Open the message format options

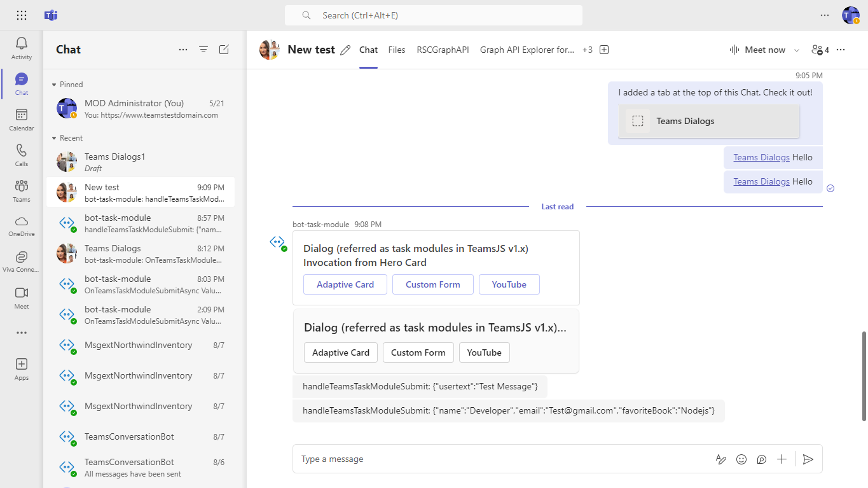pos(721,459)
